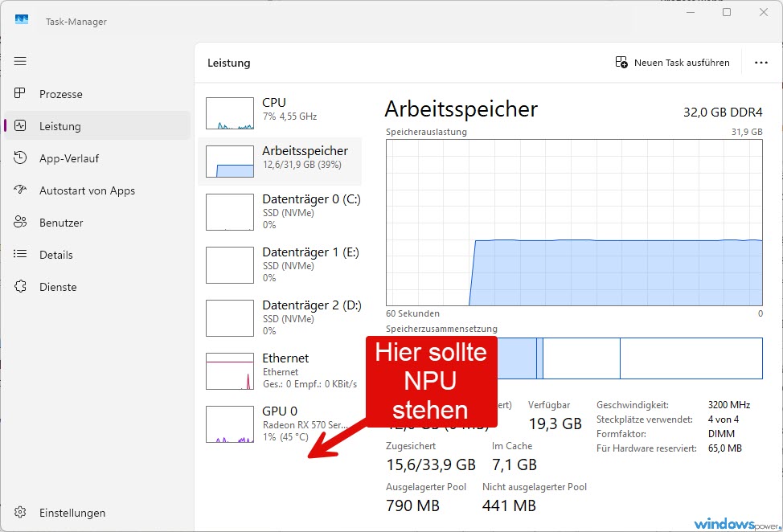This screenshot has height=532, width=783.
Task: Open the Dienste page
Action: (97, 287)
